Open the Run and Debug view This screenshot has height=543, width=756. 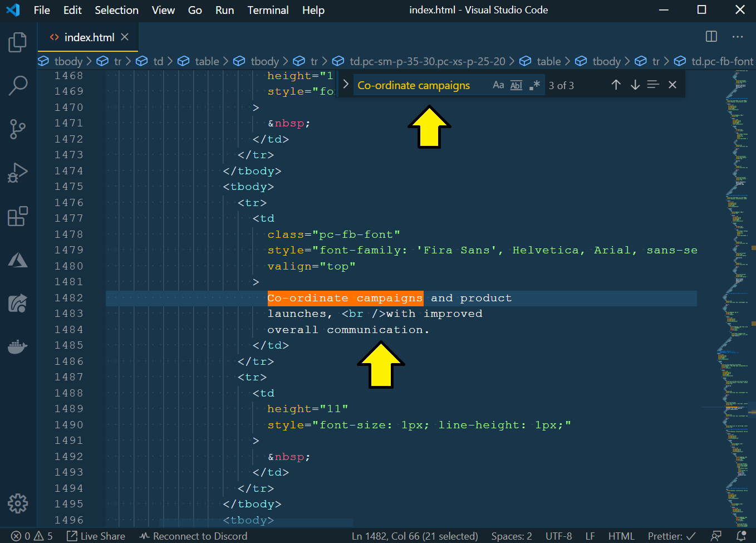[x=18, y=173]
